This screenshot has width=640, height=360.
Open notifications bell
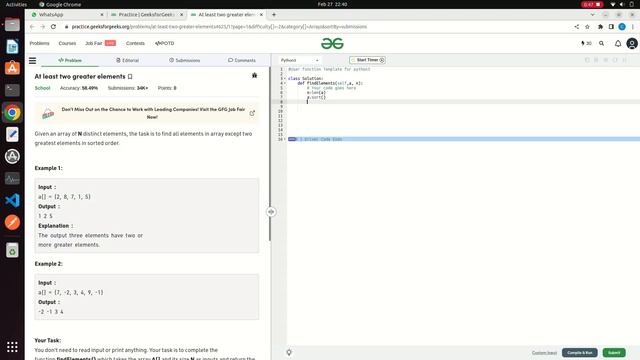point(618,43)
